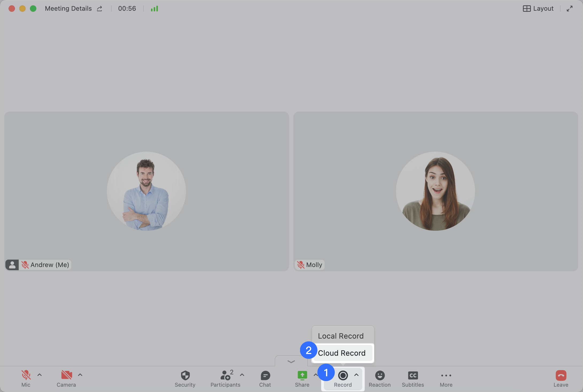
Task: Minimize the window with yellow button
Action: (22, 9)
